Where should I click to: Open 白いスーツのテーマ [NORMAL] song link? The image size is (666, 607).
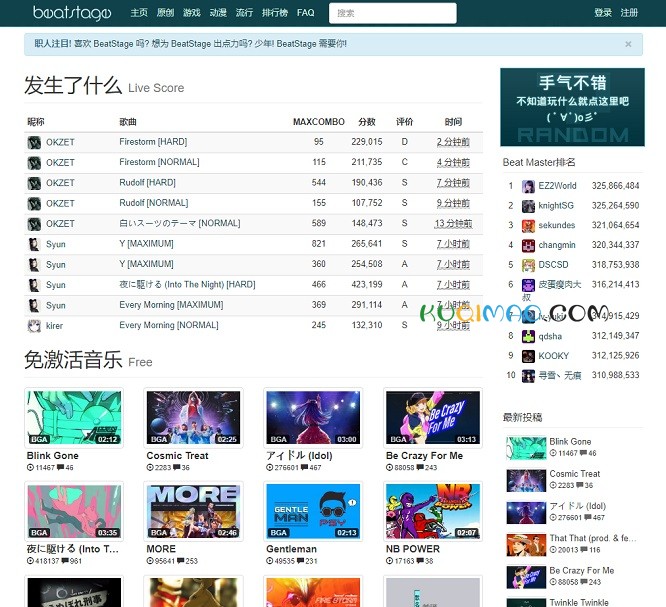[180, 223]
